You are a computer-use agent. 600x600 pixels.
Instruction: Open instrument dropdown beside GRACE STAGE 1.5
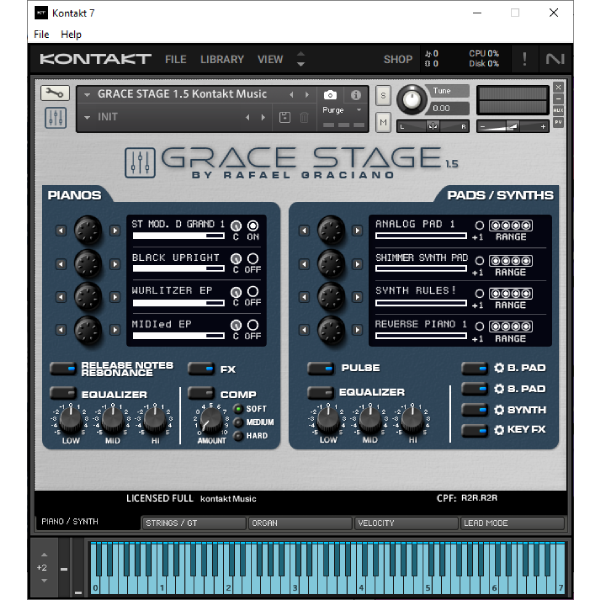coord(87,95)
